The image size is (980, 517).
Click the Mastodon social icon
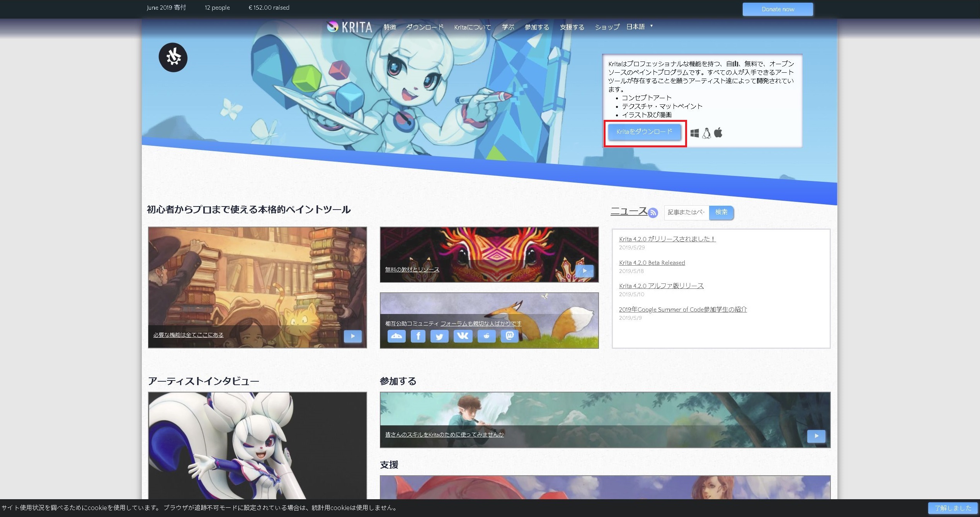point(512,337)
